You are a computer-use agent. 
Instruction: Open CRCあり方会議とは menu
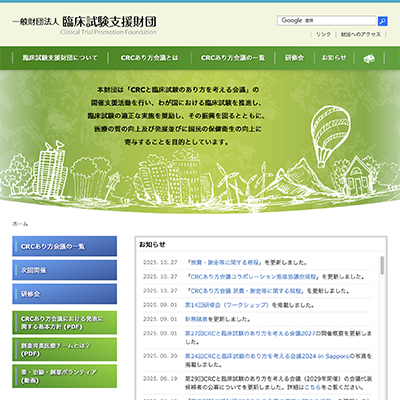pyautogui.click(x=149, y=58)
